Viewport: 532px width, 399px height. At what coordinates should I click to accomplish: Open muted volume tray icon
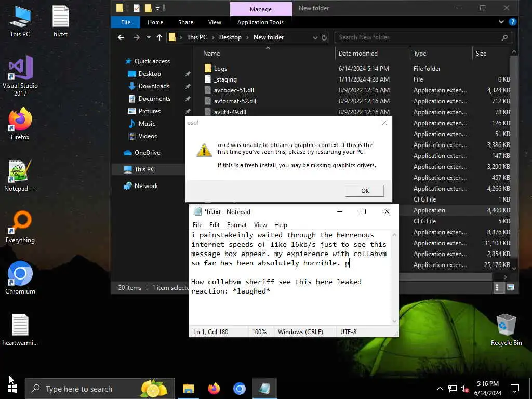pos(464,389)
